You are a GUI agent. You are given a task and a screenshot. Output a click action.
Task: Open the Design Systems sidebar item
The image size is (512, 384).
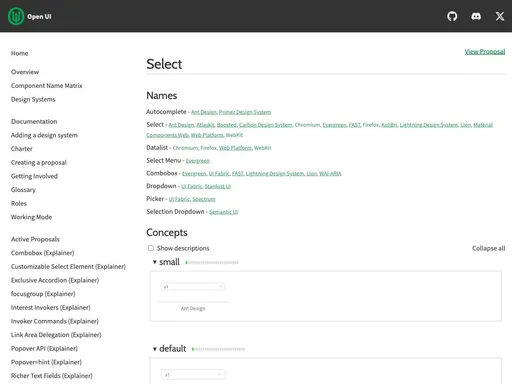tap(33, 99)
